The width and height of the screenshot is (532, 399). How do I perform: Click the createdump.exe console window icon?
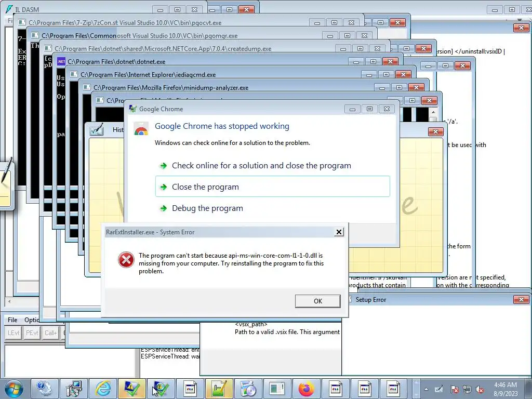[x=48, y=48]
